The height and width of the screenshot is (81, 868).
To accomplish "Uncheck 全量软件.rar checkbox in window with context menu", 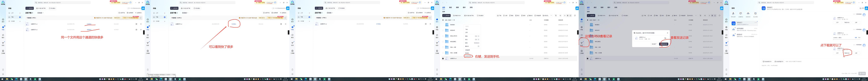I will tap(443, 58).
